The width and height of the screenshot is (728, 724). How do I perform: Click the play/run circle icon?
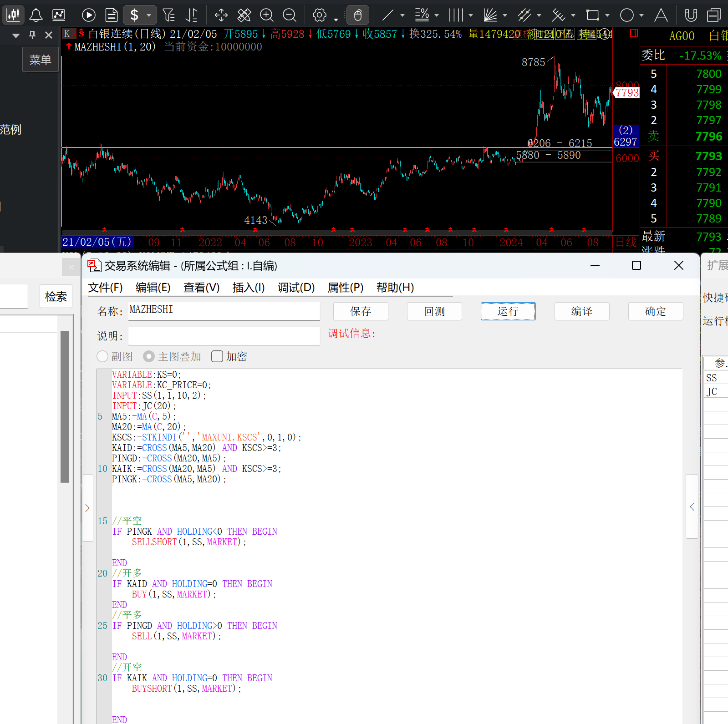coord(89,15)
